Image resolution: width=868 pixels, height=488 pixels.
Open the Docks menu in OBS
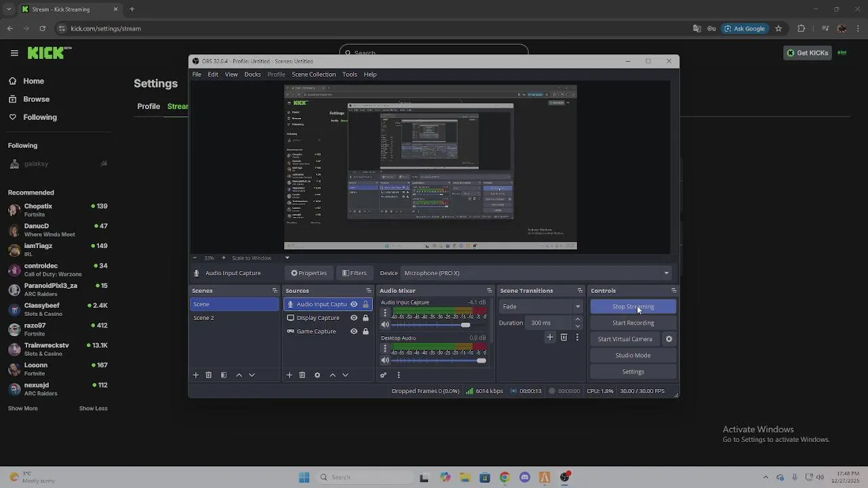252,75
